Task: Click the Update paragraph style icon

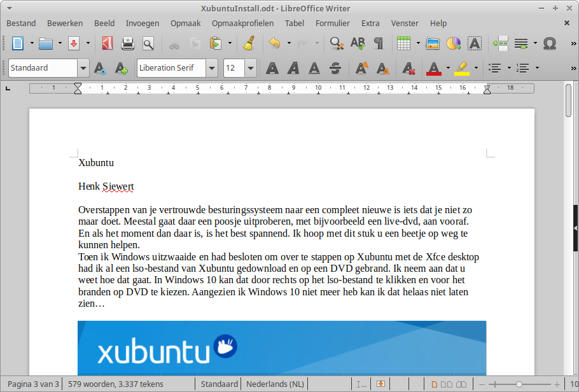Action: (x=100, y=68)
